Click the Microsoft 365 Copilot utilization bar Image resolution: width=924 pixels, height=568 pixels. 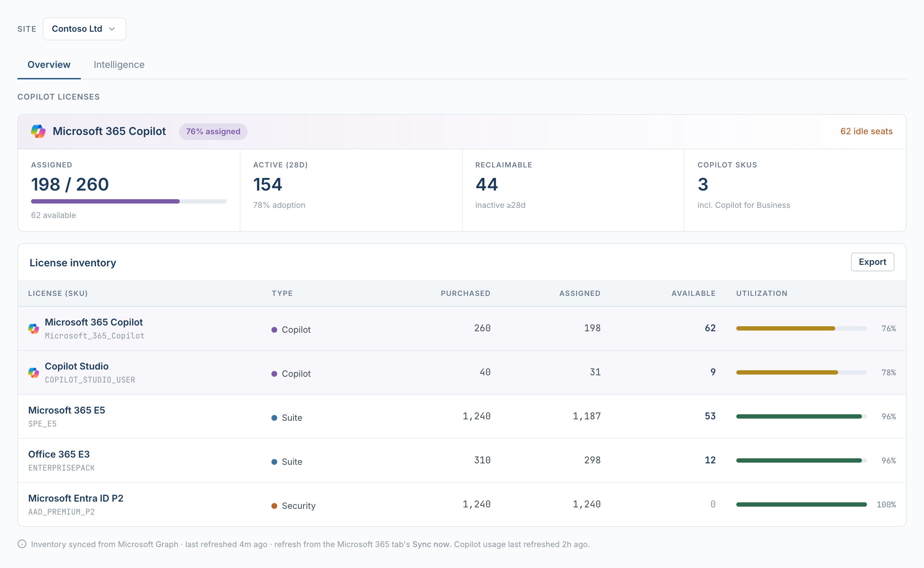pyautogui.click(x=801, y=328)
